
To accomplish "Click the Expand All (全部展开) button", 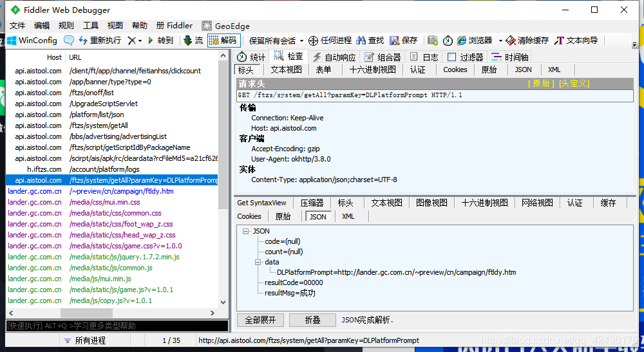I will tap(260, 320).
